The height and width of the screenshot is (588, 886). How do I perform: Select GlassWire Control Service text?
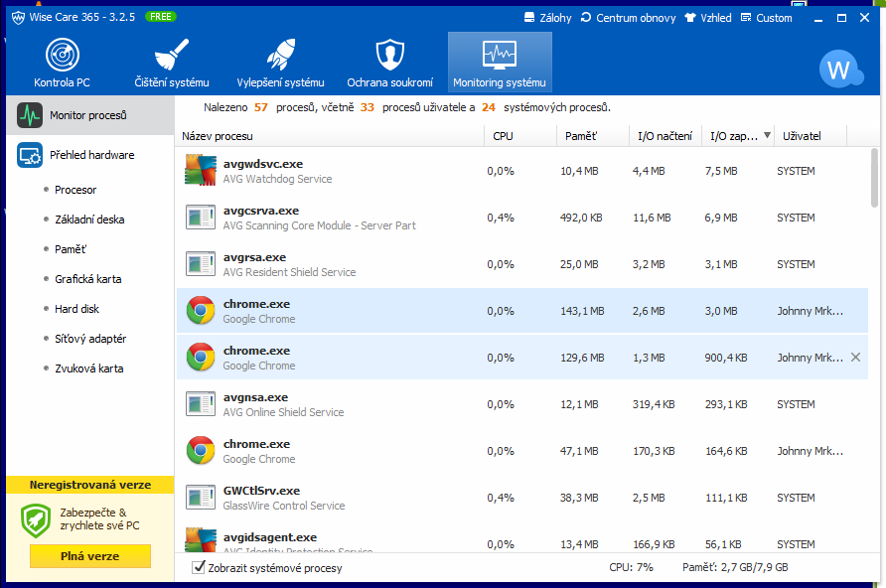pyautogui.click(x=284, y=506)
